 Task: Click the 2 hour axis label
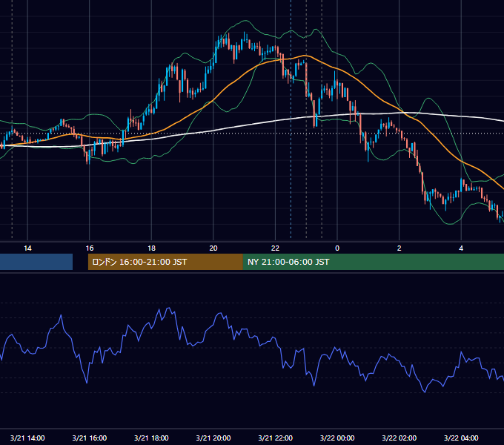[399, 248]
